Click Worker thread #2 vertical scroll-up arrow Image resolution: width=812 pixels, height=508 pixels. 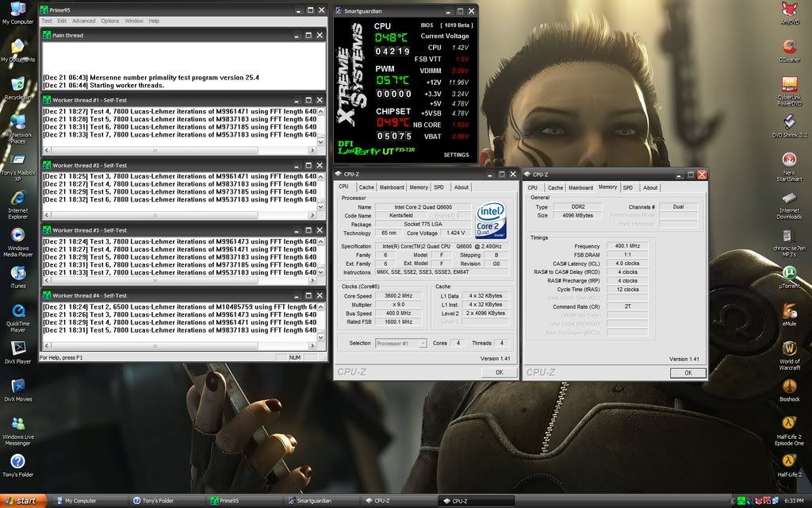[320, 177]
